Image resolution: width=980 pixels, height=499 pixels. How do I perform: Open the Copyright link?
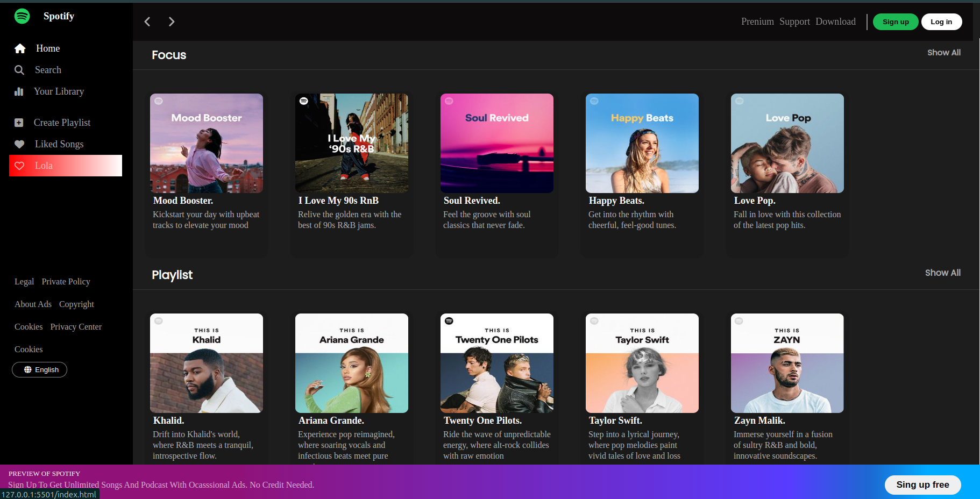tap(76, 304)
